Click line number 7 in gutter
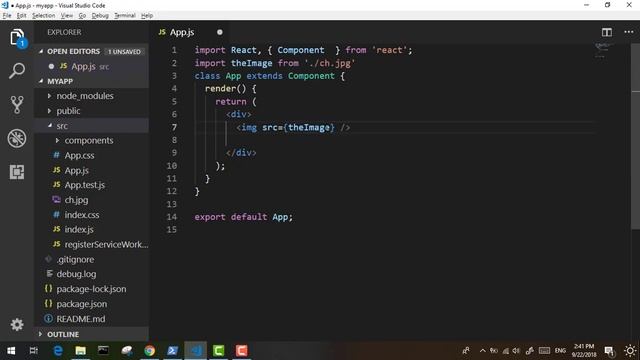 click(x=174, y=127)
